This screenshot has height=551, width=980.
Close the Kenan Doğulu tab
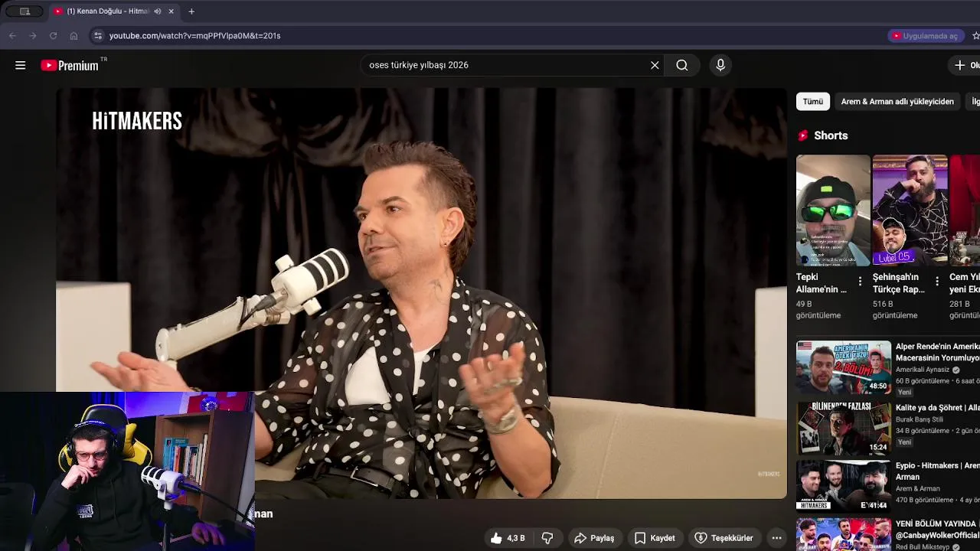(171, 11)
